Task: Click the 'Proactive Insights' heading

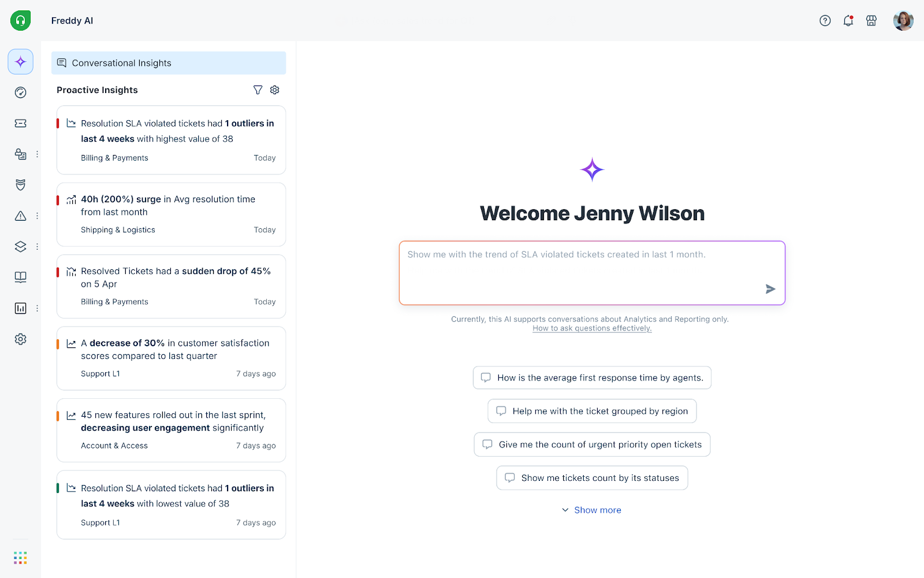Action: click(x=97, y=90)
